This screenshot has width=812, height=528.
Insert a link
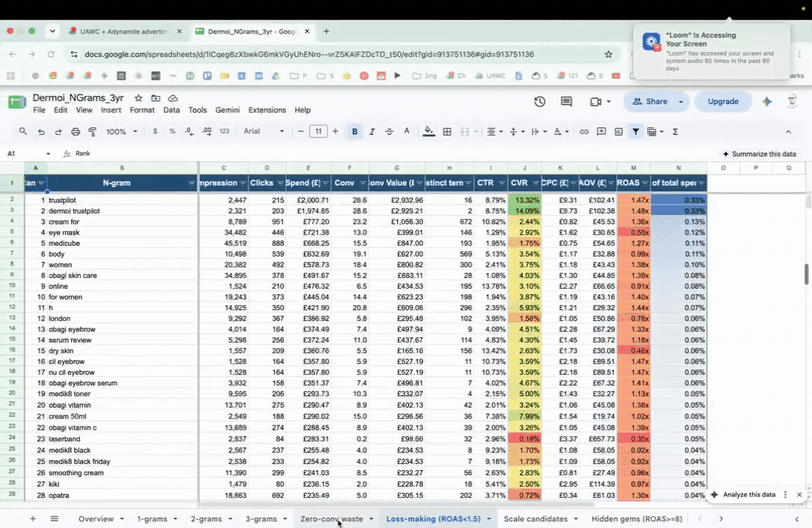pos(584,131)
